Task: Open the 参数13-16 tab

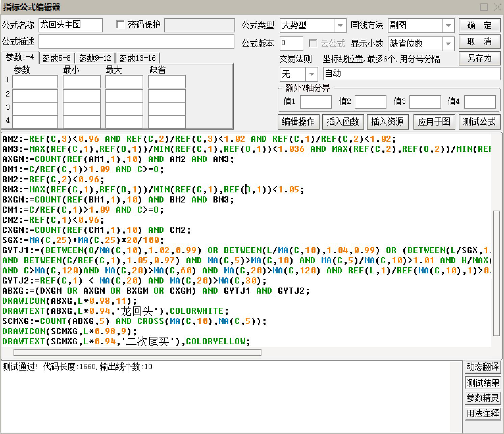Action: tap(137, 58)
